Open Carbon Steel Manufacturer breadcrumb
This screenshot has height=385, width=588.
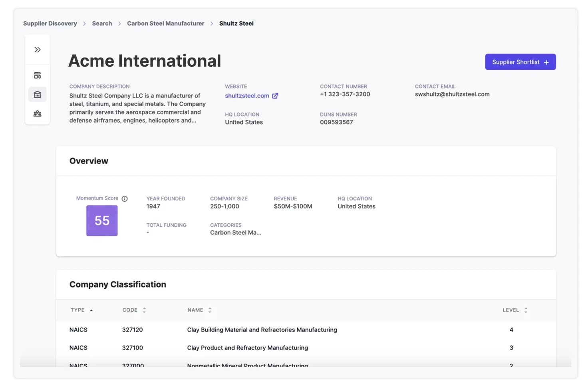tap(165, 24)
